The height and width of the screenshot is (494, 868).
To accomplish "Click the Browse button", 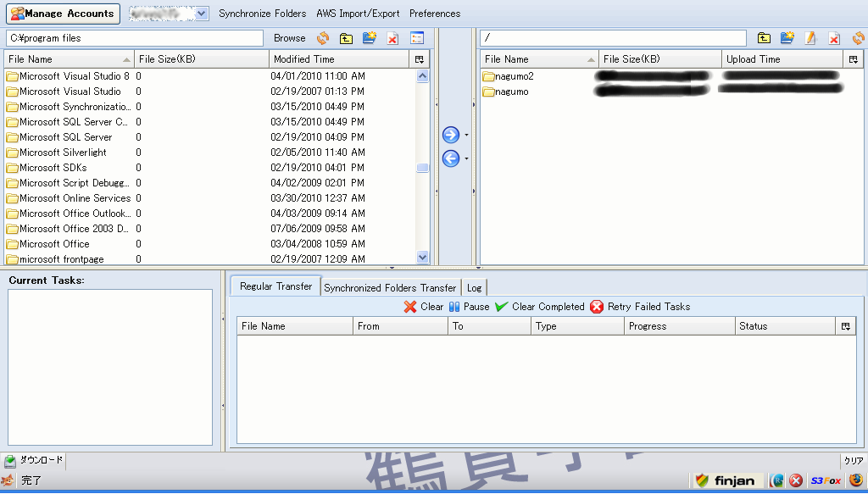I will coord(290,38).
